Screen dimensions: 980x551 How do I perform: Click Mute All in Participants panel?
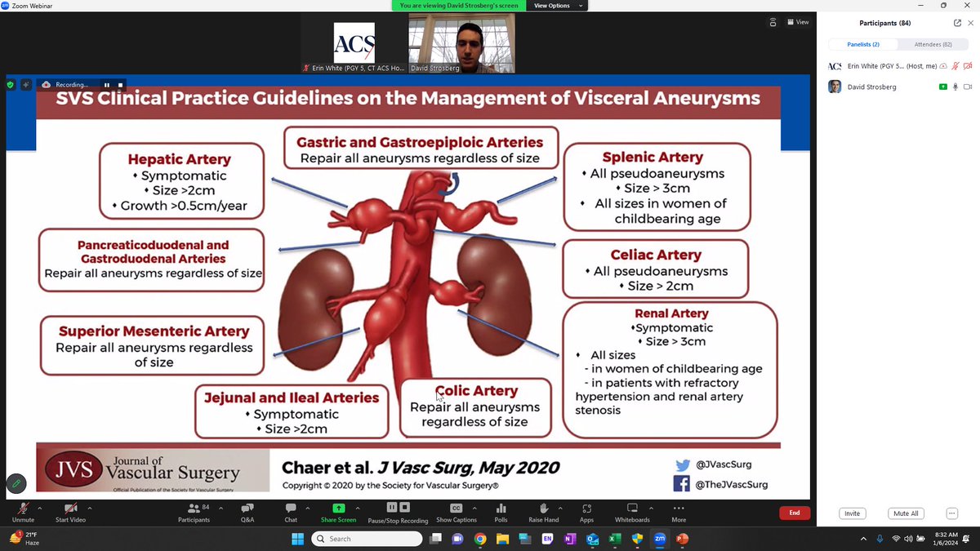click(x=906, y=513)
